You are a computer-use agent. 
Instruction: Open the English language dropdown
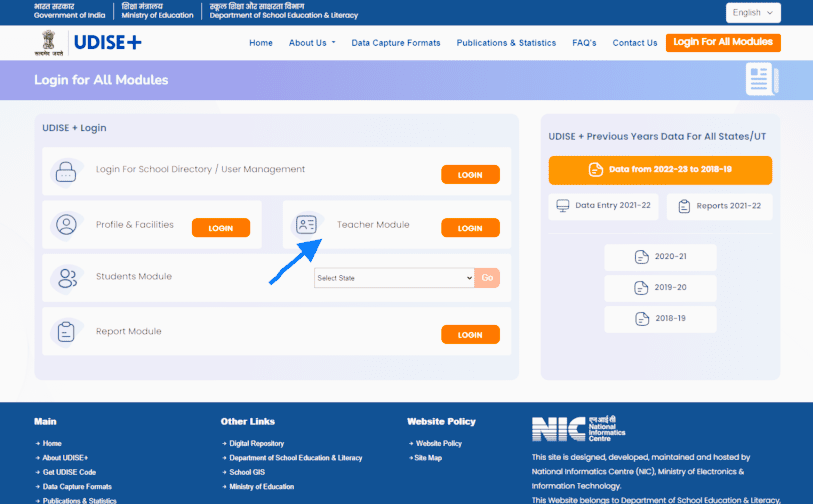point(753,13)
